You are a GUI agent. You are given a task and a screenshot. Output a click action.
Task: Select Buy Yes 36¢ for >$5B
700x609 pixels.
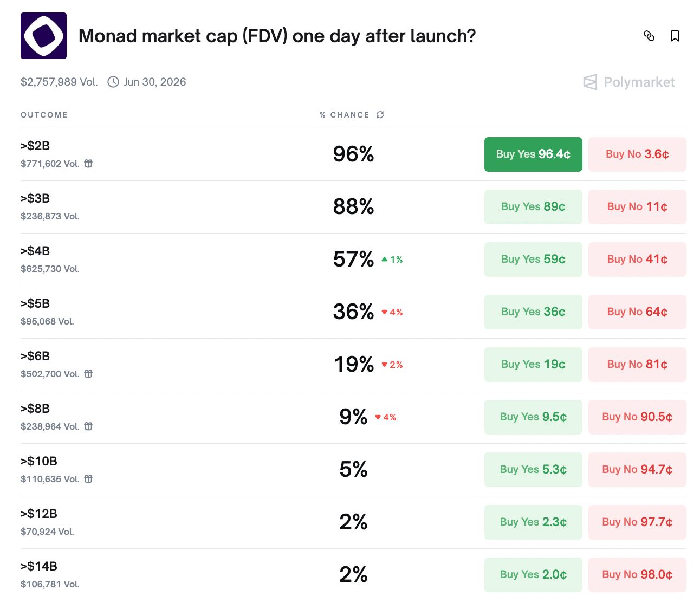click(x=533, y=312)
